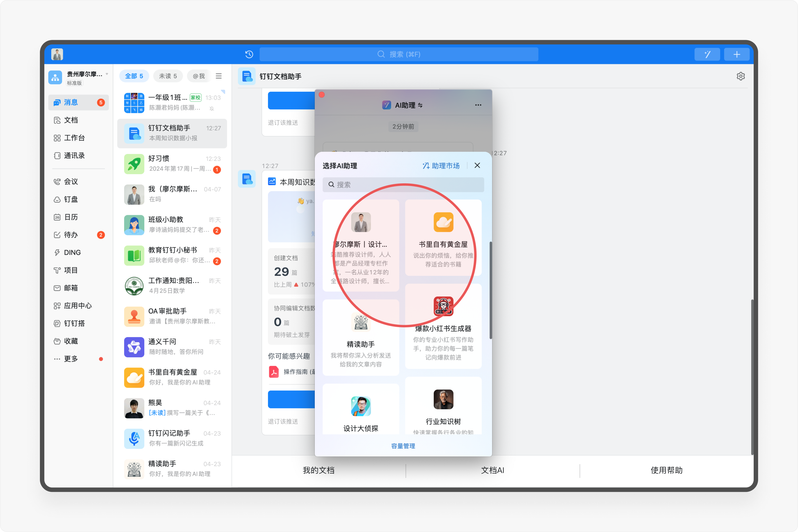Switch AI助理 via title swap arrows
Image resolution: width=798 pixels, height=532 pixels.
tap(420, 105)
